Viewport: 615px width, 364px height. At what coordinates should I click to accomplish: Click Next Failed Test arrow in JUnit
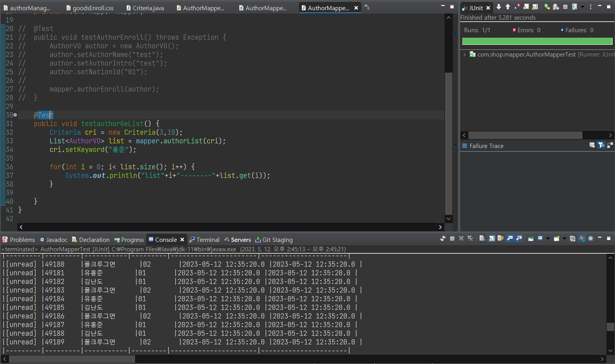(x=499, y=7)
